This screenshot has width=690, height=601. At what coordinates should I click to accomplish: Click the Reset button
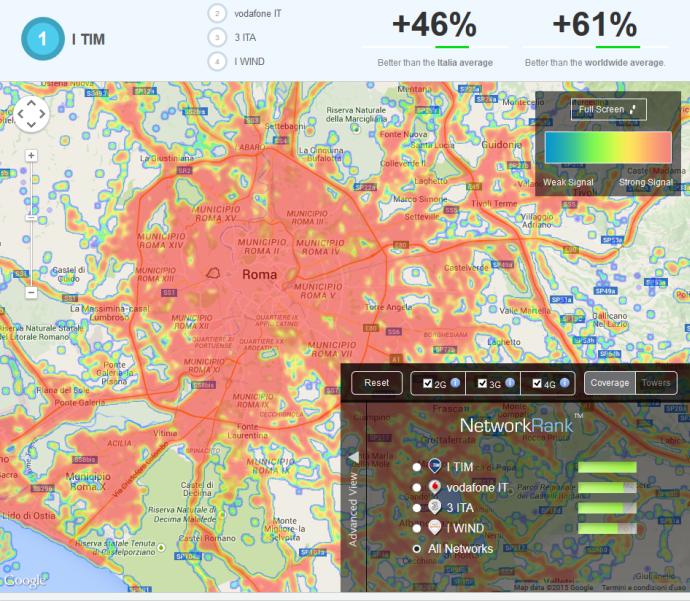click(x=377, y=383)
